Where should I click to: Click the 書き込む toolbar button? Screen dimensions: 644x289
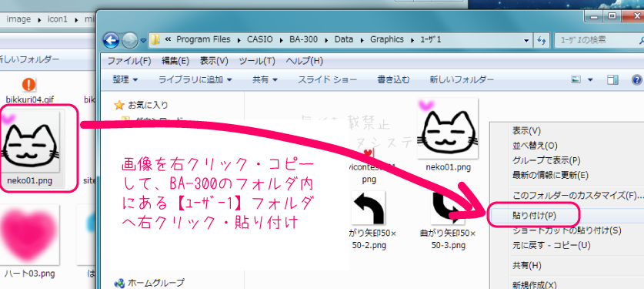(x=393, y=79)
